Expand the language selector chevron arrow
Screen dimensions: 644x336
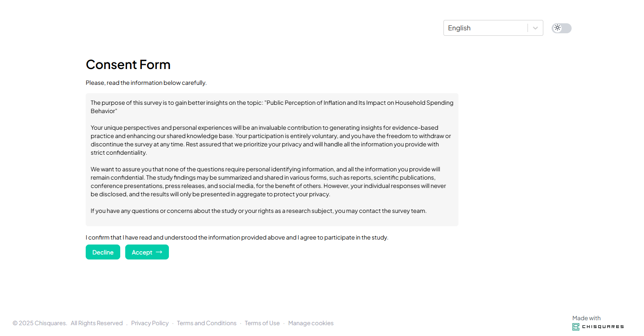tap(535, 28)
